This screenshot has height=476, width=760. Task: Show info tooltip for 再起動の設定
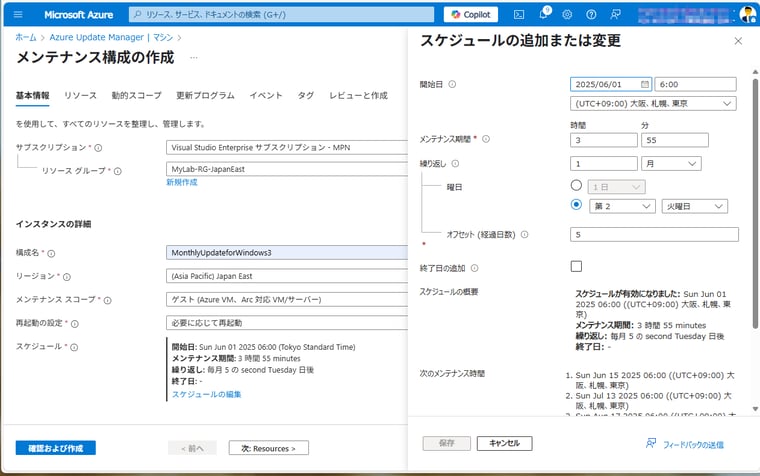point(75,324)
